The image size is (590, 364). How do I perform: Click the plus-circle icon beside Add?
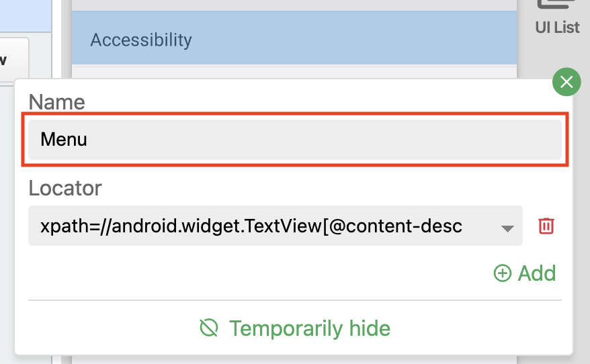pyautogui.click(x=503, y=273)
